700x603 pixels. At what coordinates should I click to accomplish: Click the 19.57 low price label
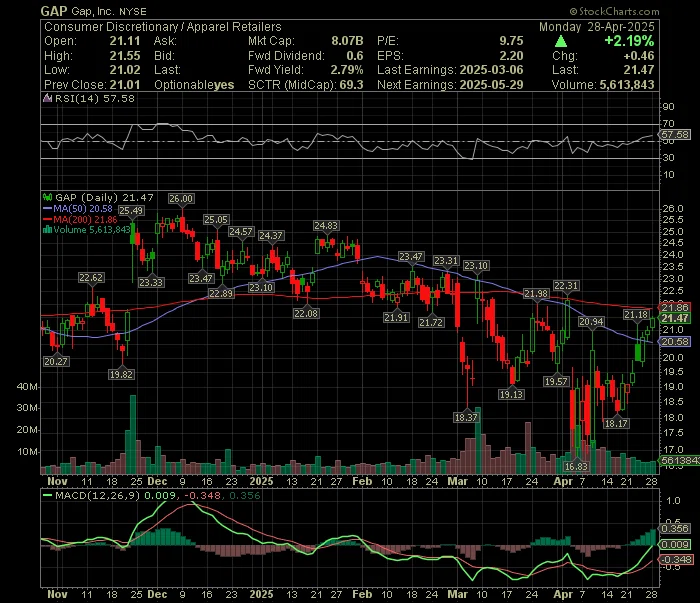pos(556,382)
